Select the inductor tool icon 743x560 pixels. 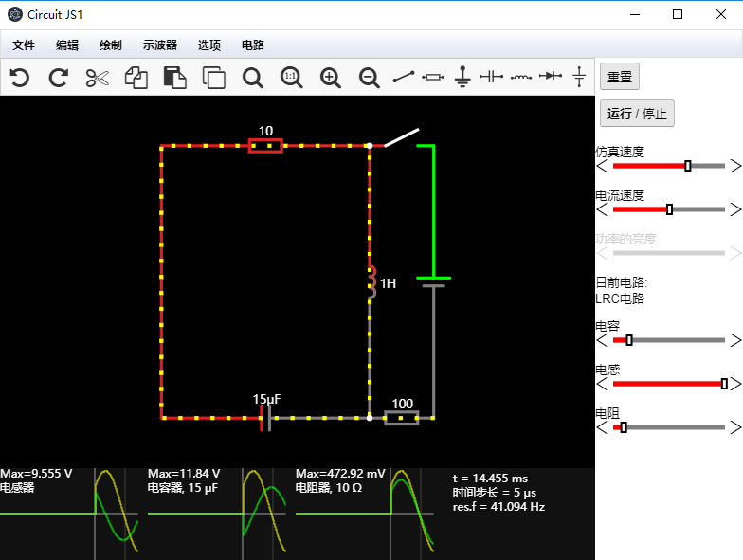(x=521, y=77)
